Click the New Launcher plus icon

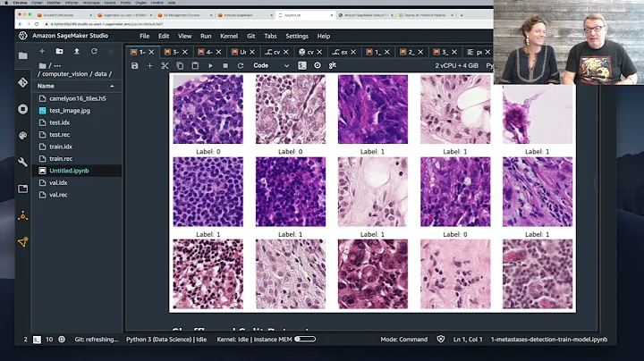tap(41, 51)
